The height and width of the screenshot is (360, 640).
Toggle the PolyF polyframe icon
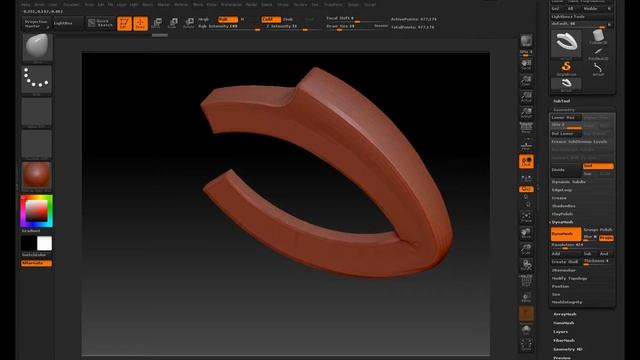coord(526,281)
